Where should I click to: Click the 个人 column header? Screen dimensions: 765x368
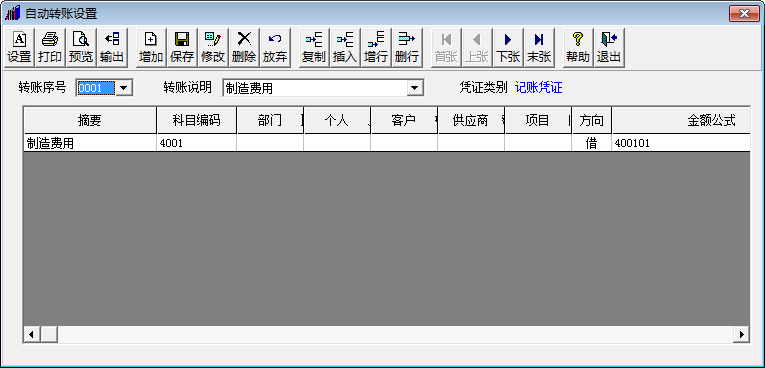(337, 121)
